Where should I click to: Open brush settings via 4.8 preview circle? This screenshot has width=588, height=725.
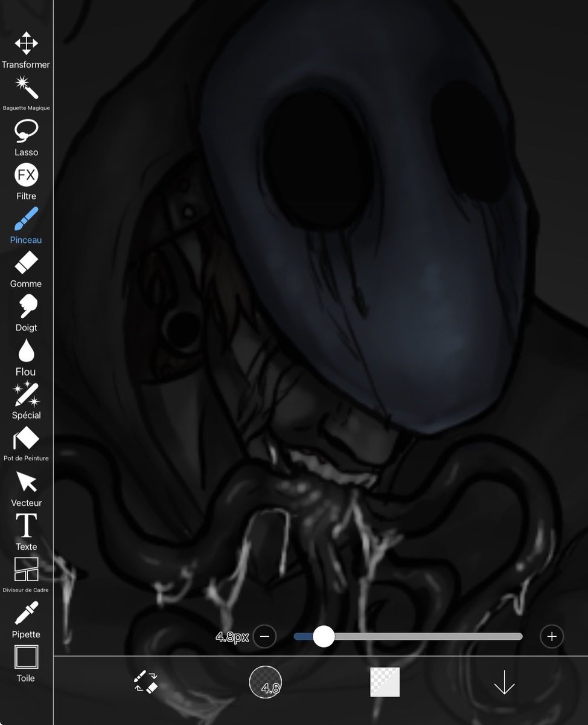pyautogui.click(x=266, y=682)
